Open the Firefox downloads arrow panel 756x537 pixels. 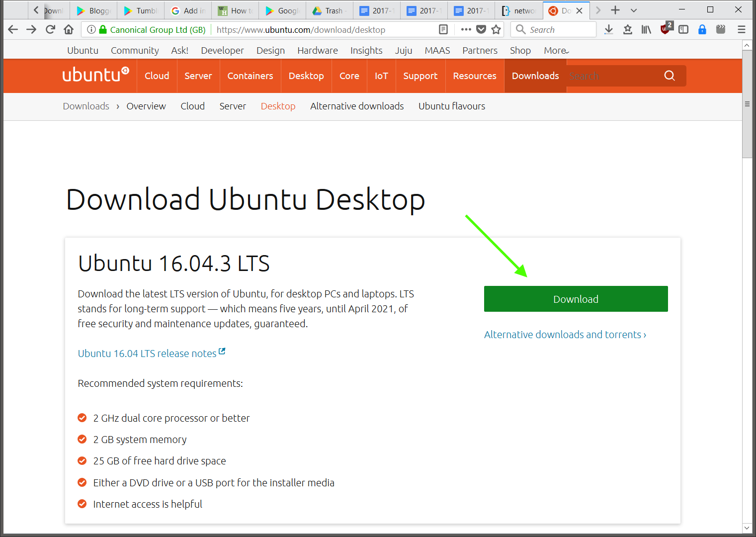(x=609, y=30)
